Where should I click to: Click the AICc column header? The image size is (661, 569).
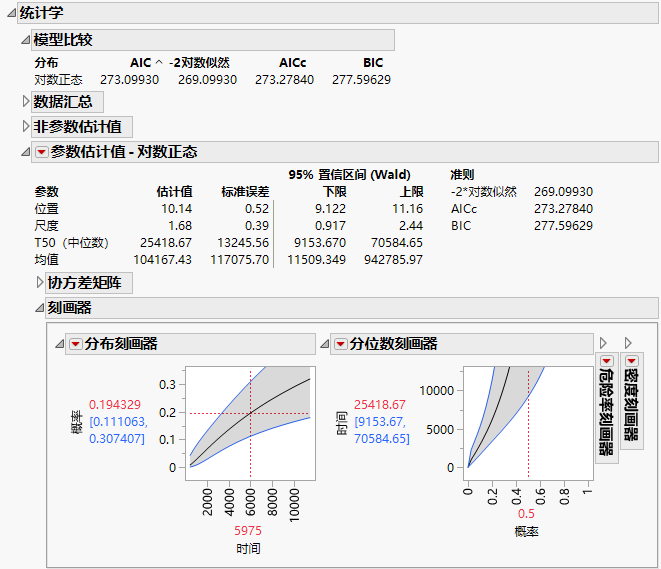point(293,62)
